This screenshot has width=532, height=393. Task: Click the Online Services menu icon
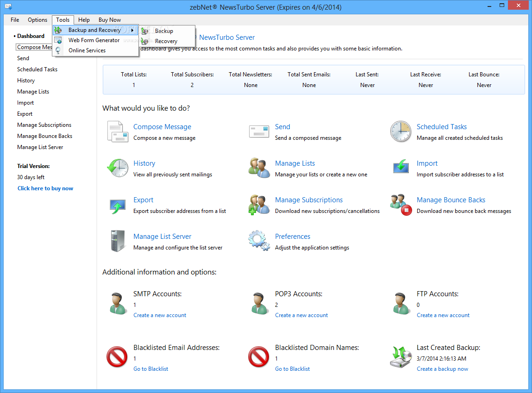[x=58, y=50]
